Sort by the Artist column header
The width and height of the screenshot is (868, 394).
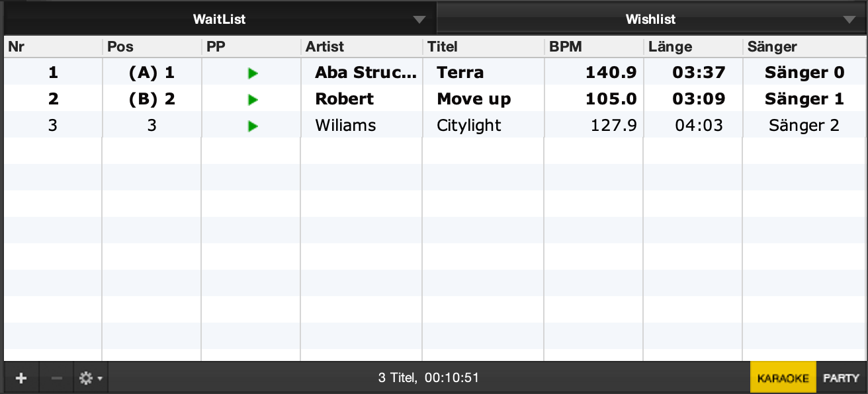[x=361, y=47]
